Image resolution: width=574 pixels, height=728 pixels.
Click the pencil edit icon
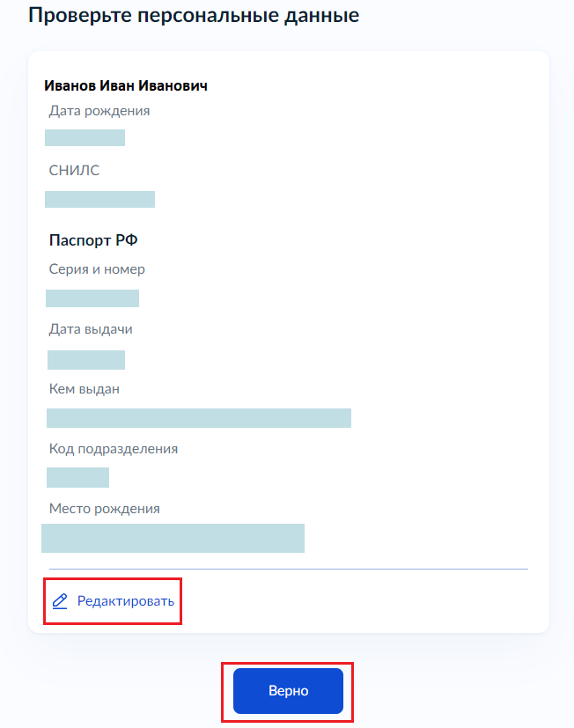tap(60, 602)
